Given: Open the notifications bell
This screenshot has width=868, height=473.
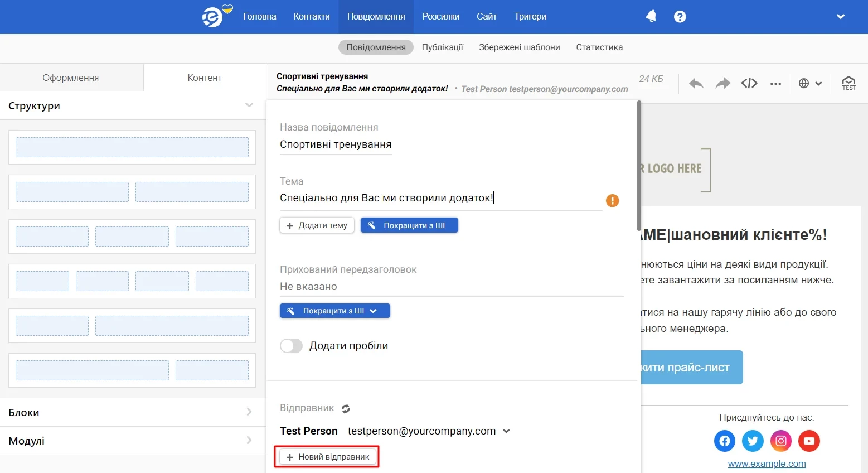Looking at the screenshot, I should tap(651, 17).
